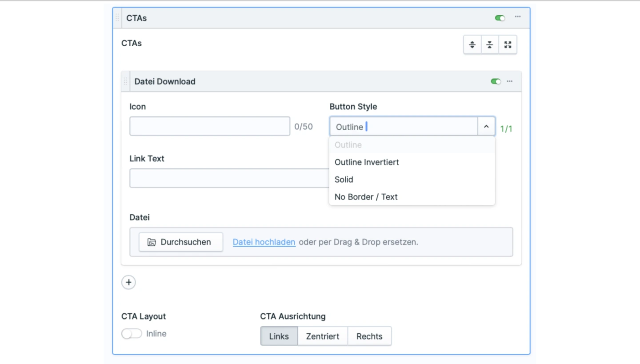Disable the Datei Download set toggle
Viewport: 640px width, 364px height.
pyautogui.click(x=496, y=81)
